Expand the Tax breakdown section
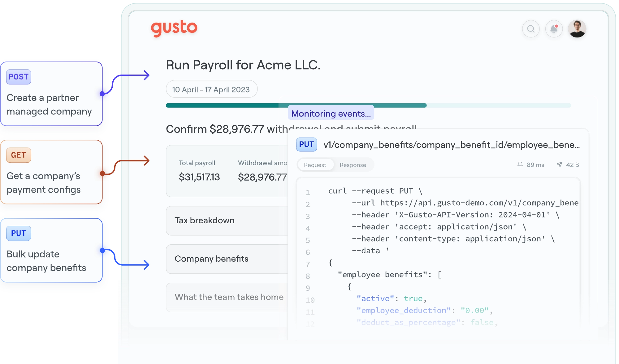This screenshot has height=364, width=619. click(x=227, y=221)
